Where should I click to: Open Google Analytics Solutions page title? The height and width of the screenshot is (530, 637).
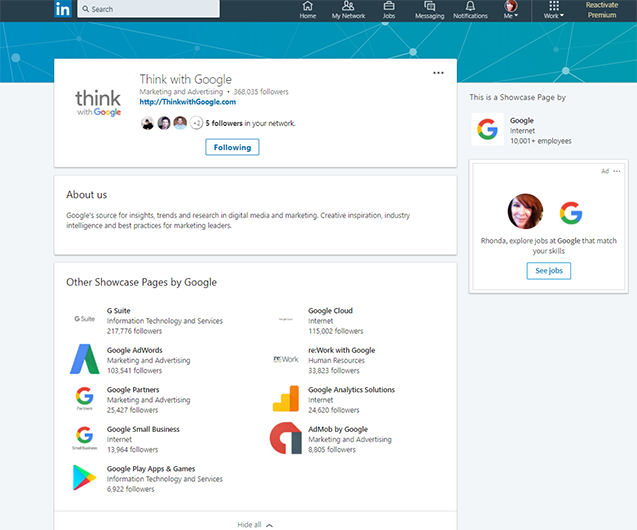click(x=351, y=390)
